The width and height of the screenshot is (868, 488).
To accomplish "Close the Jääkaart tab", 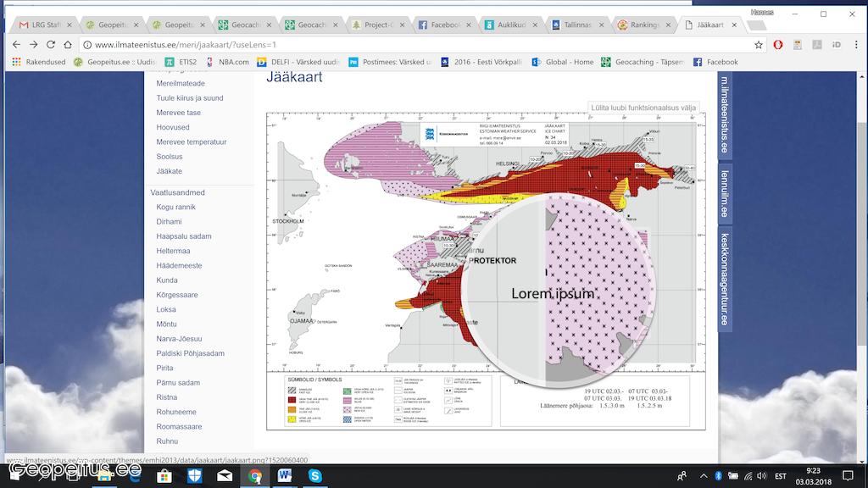I will point(735,25).
